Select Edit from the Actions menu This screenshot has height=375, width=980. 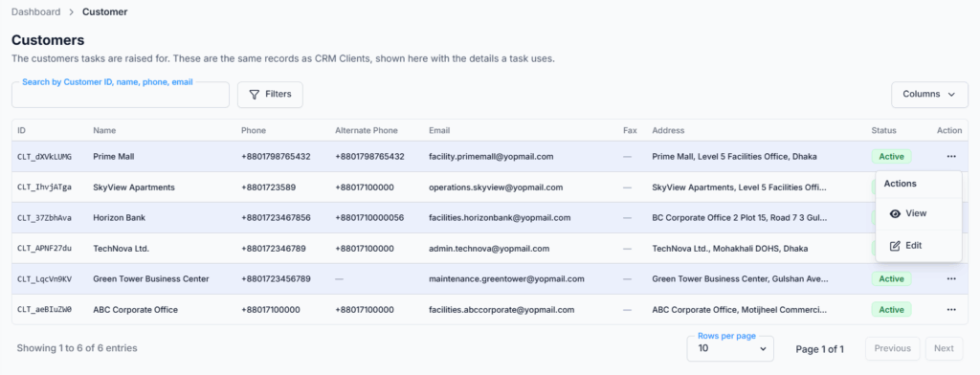[x=918, y=246]
